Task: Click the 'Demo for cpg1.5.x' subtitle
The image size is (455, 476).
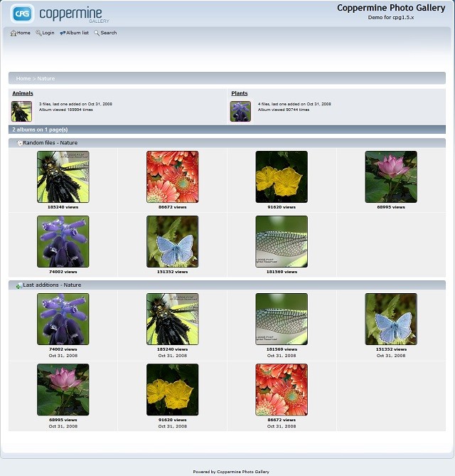Action: (x=391, y=18)
